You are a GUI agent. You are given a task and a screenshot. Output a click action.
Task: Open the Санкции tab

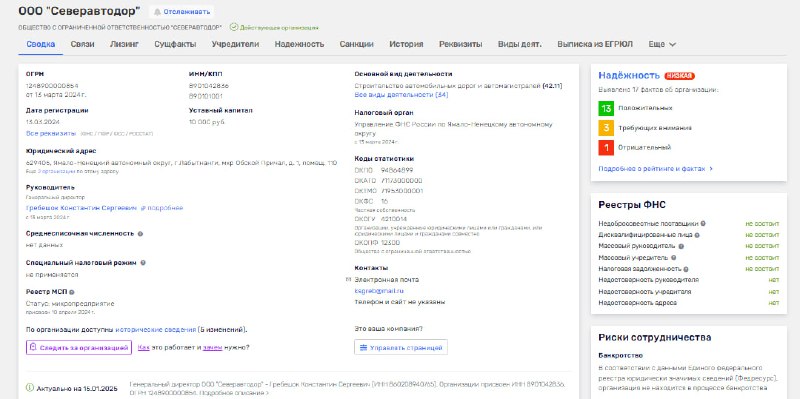[x=356, y=44]
